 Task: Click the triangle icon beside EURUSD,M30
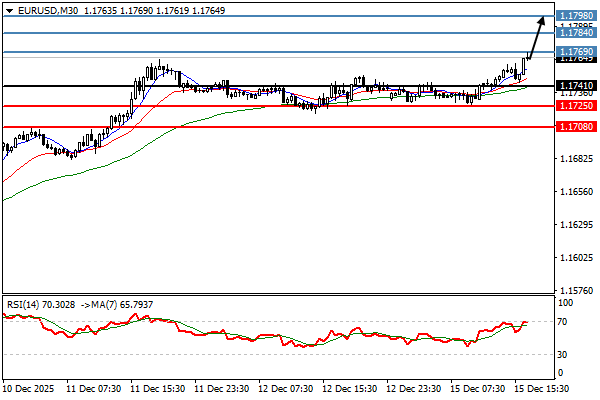[x=8, y=9]
